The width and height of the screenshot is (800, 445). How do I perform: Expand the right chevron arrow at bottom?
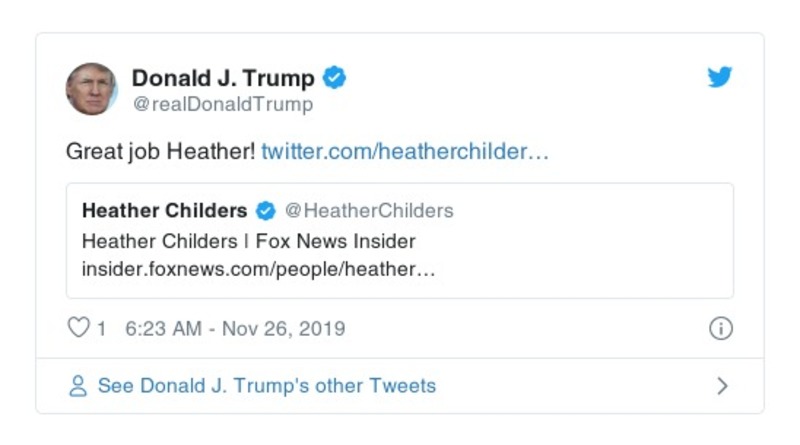tap(722, 386)
